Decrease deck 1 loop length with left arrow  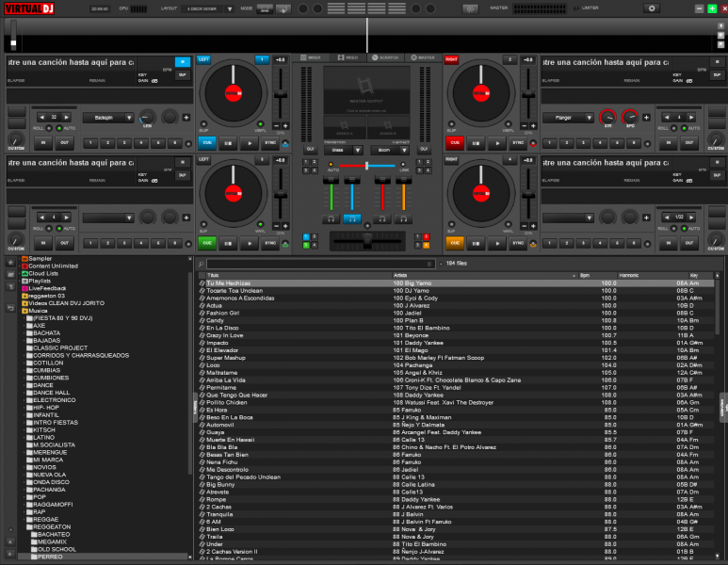(42, 117)
